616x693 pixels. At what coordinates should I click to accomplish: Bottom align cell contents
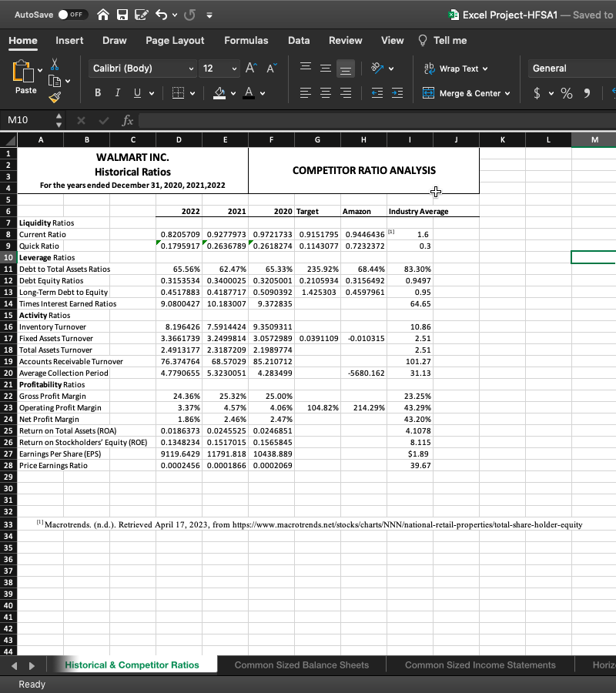[346, 69]
